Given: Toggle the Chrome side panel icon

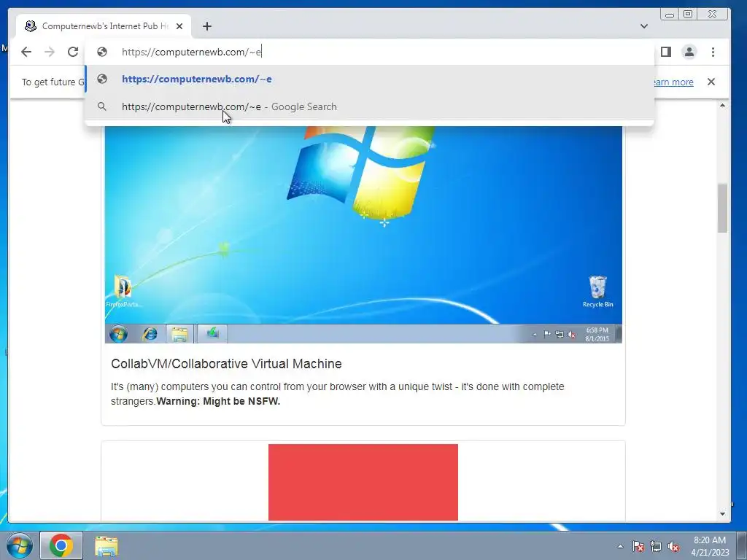Looking at the screenshot, I should point(665,52).
